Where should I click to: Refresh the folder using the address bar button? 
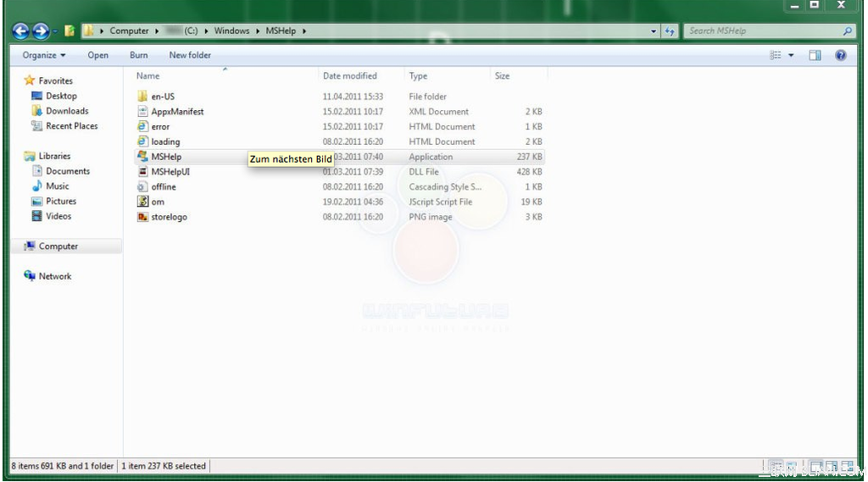(x=670, y=31)
